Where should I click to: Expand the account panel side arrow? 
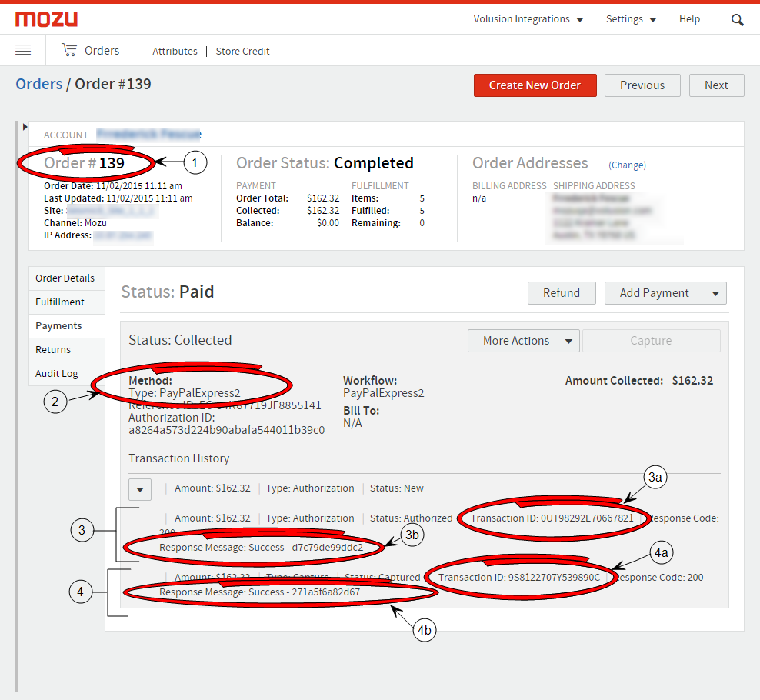[x=25, y=127]
